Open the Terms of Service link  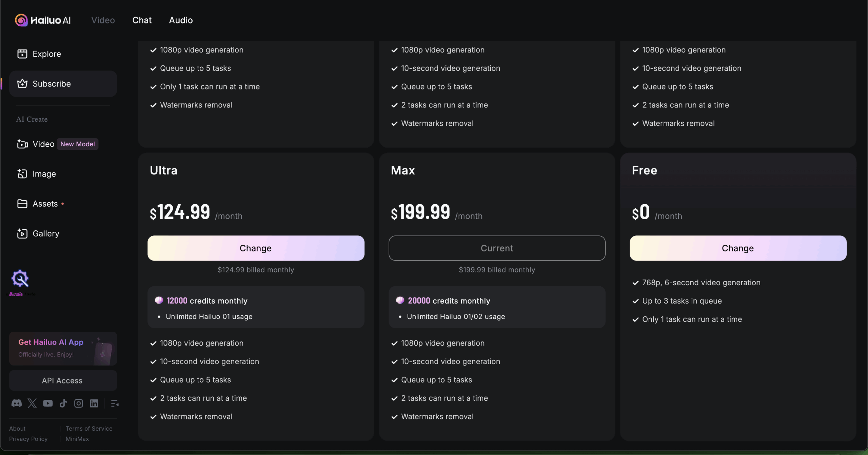(89, 429)
